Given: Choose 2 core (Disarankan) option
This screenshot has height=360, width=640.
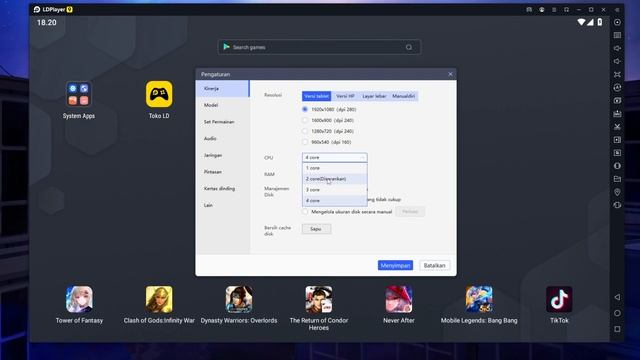Looking at the screenshot, I should 334,179.
